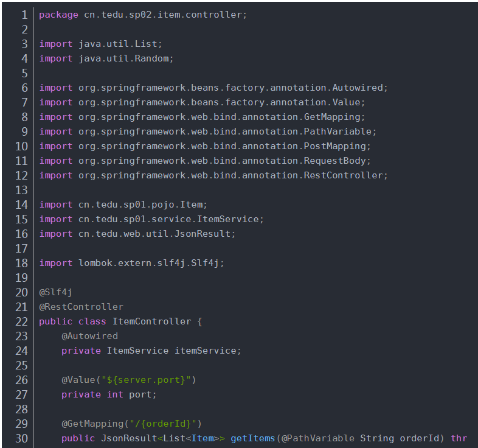This screenshot has width=478, height=448.
Task: Click the lombok.extern.slf4j.Slf4j import
Action: (132, 263)
